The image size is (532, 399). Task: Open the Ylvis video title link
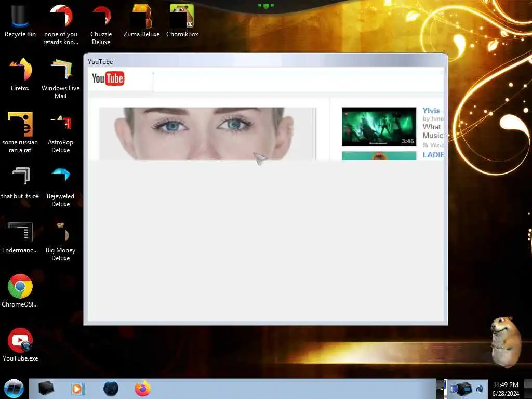[432, 111]
